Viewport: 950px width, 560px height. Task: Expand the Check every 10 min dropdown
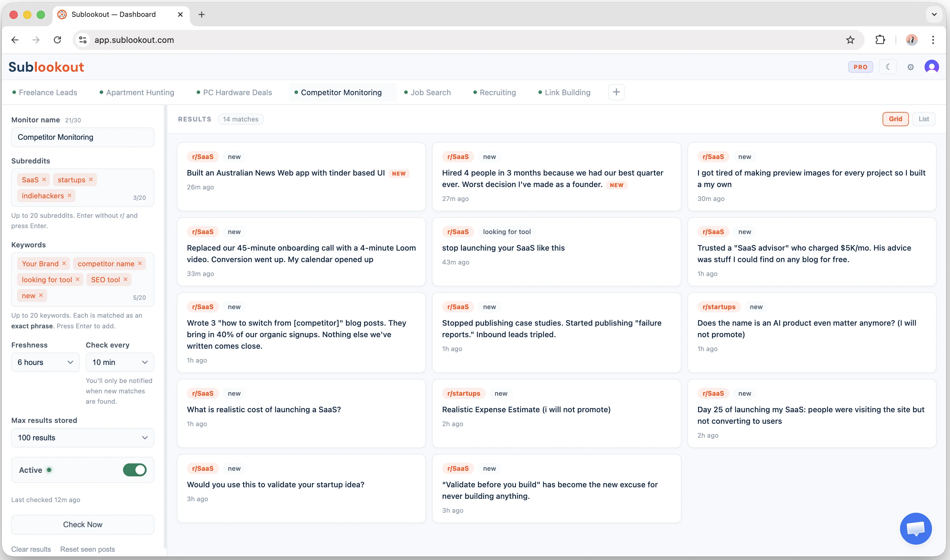click(120, 362)
